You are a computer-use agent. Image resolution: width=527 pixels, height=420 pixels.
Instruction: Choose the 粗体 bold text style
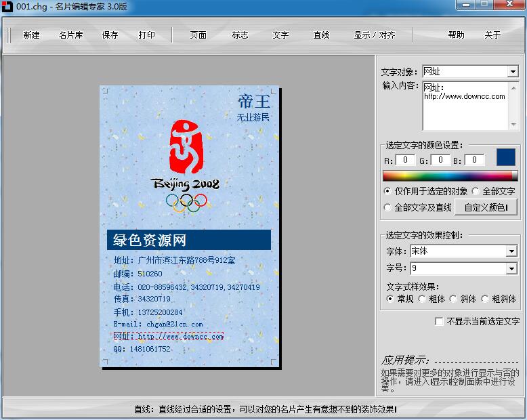423,299
